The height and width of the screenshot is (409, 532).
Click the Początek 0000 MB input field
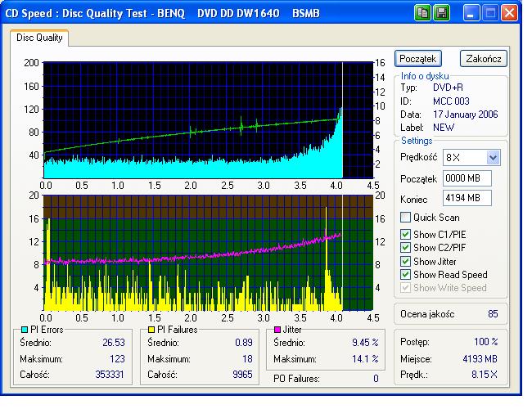click(x=467, y=178)
